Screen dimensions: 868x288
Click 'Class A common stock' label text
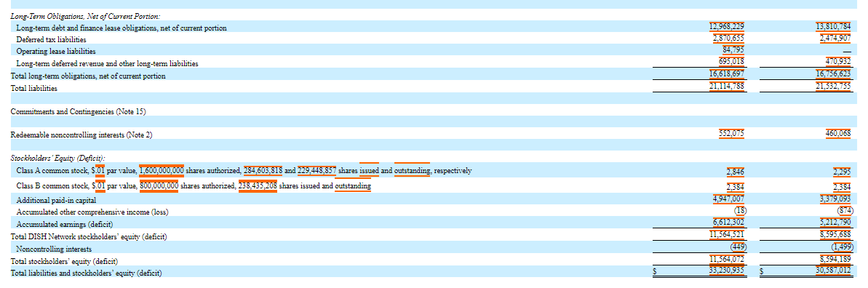[x=53, y=171]
